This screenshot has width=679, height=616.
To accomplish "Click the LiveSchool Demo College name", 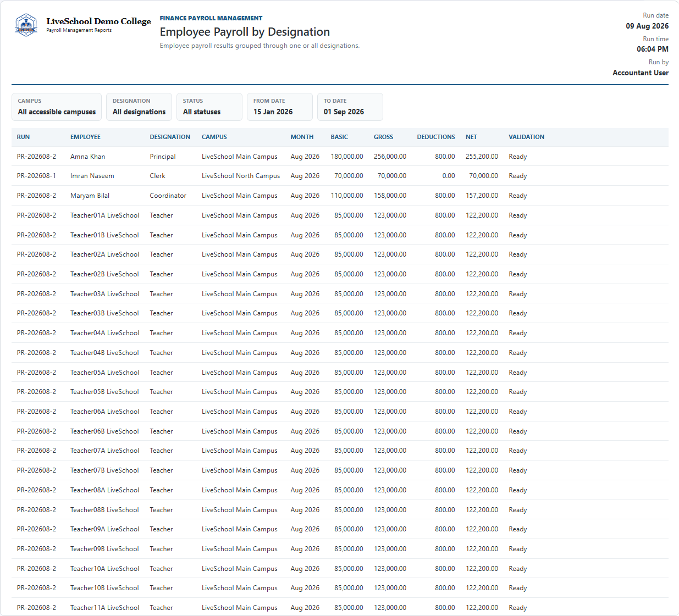I will (x=98, y=21).
